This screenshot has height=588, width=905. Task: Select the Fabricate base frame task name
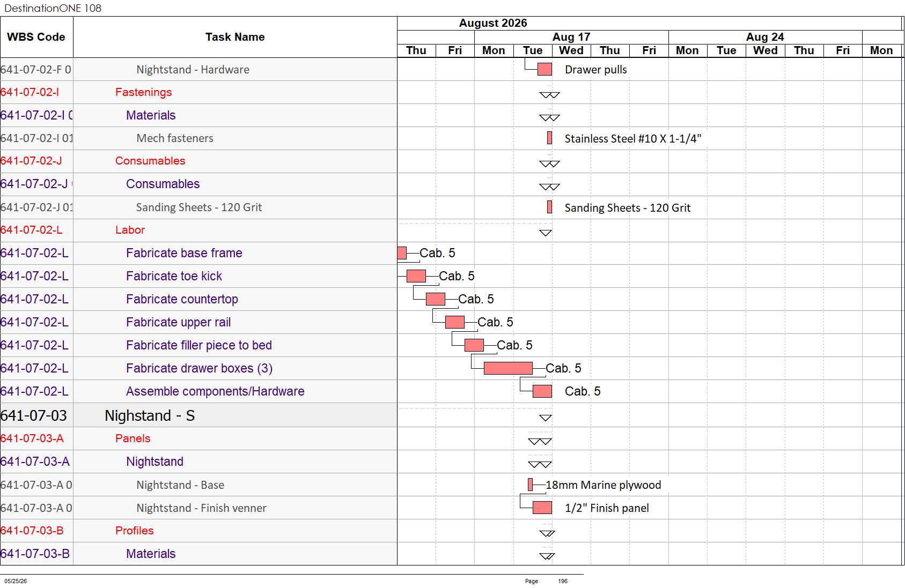click(184, 253)
